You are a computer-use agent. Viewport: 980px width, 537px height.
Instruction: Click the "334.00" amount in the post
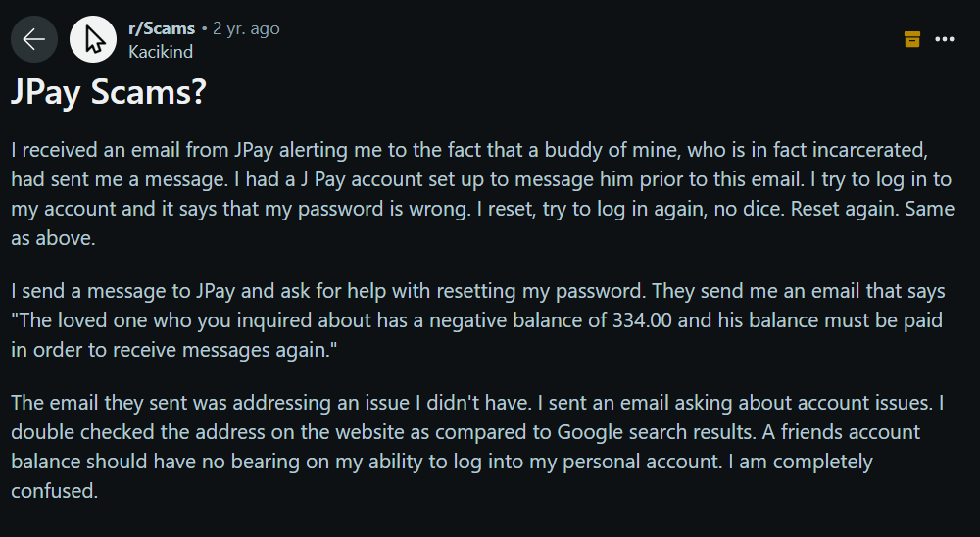tap(642, 320)
